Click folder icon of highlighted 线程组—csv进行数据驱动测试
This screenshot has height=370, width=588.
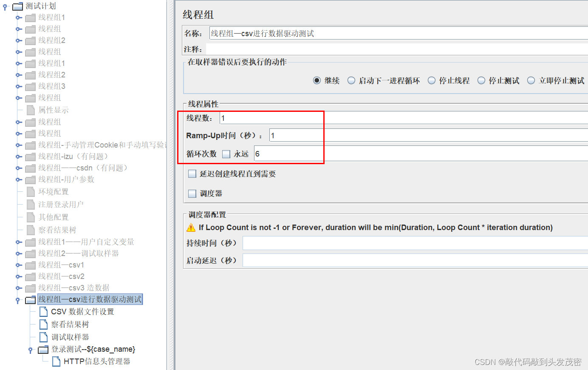[30, 300]
